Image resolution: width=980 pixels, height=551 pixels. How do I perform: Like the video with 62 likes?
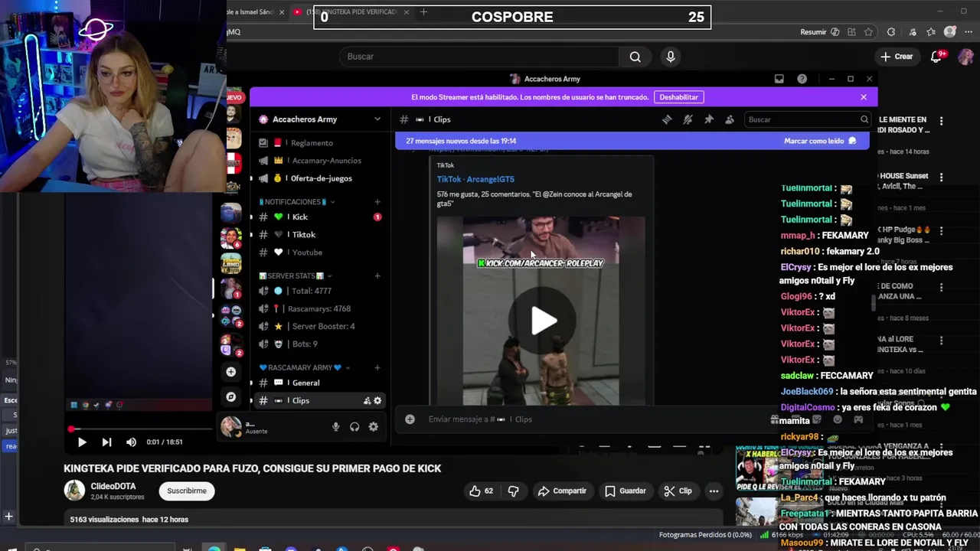pos(482,491)
